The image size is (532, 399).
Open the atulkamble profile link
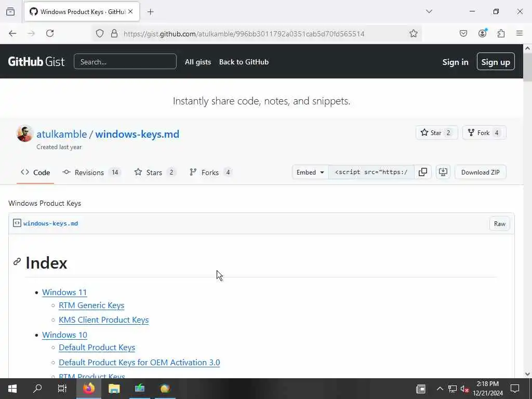tap(61, 134)
